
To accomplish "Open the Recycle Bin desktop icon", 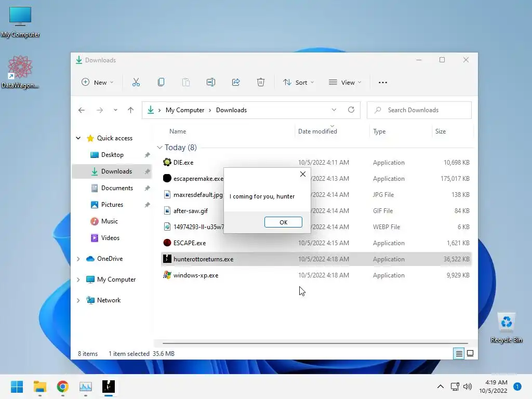I will tap(506, 328).
